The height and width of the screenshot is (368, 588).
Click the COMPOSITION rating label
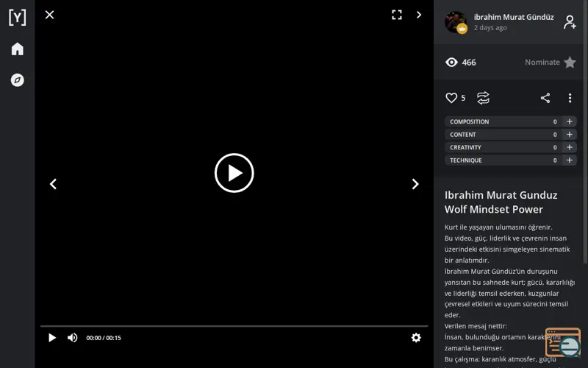[469, 121]
